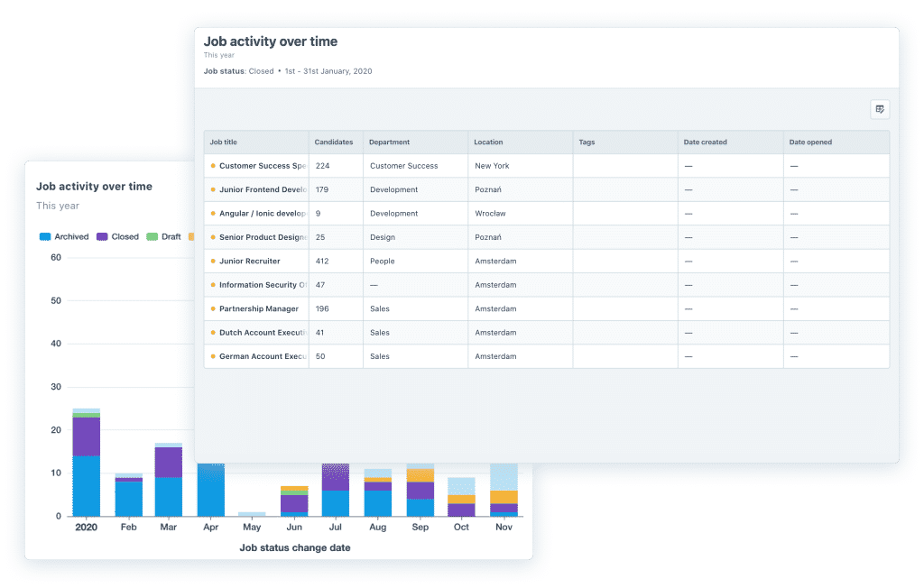This screenshot has height=588, width=924.
Task: Click the Date created column header
Action: 706,142
